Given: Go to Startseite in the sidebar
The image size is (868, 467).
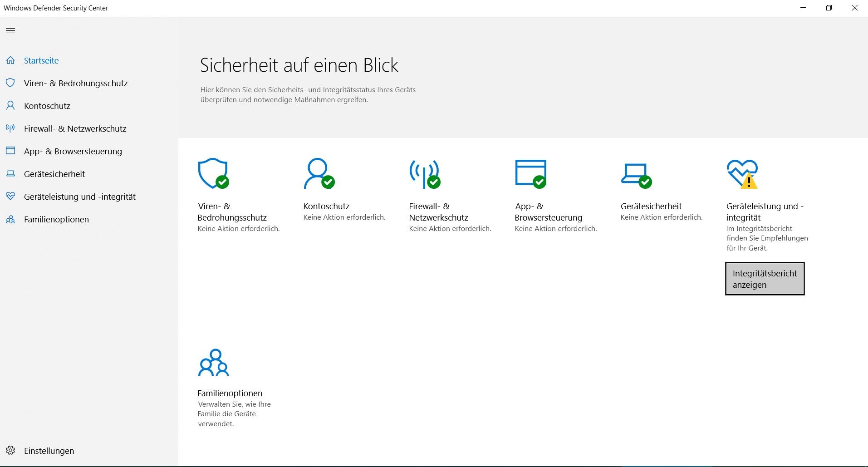Looking at the screenshot, I should 41,60.
